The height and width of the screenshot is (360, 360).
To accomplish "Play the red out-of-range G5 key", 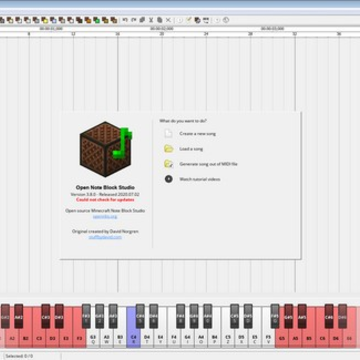I will tap(282, 337).
